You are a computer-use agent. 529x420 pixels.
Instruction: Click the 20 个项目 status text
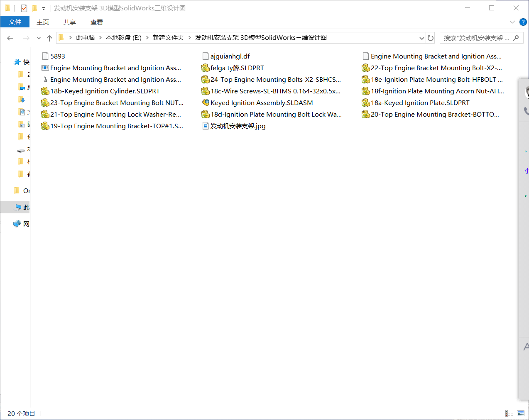21,413
